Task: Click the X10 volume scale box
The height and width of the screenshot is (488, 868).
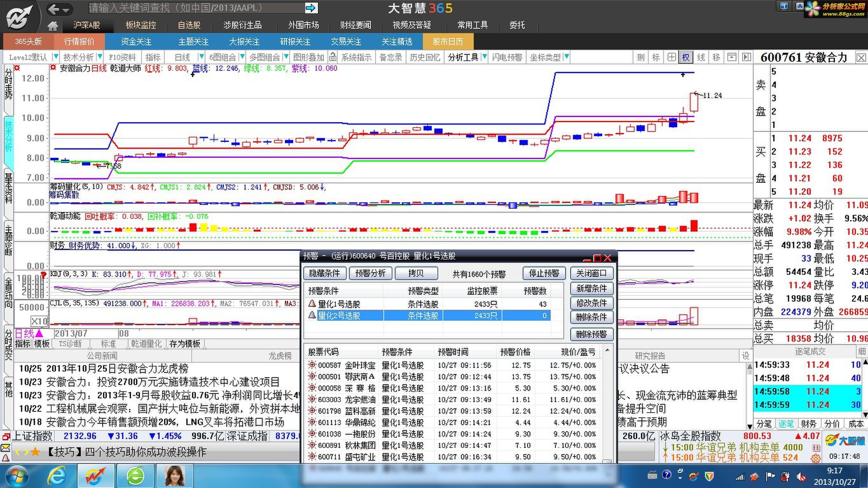Action: (x=39, y=321)
